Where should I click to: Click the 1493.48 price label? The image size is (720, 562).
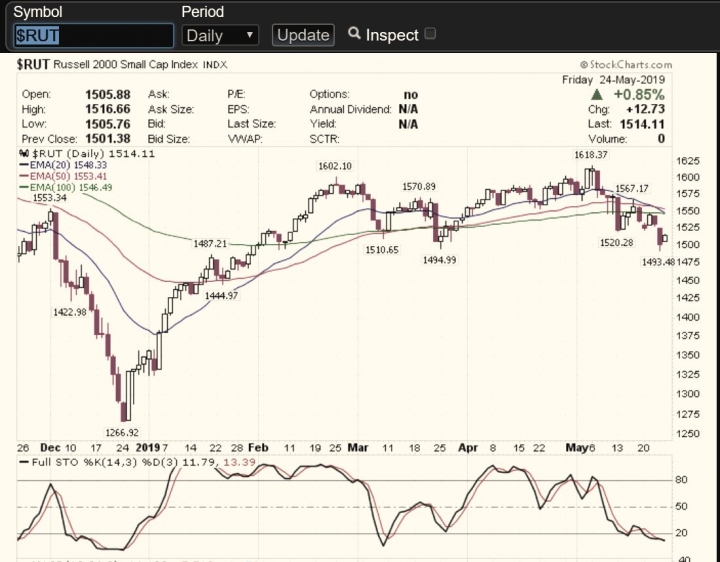pyautogui.click(x=658, y=262)
